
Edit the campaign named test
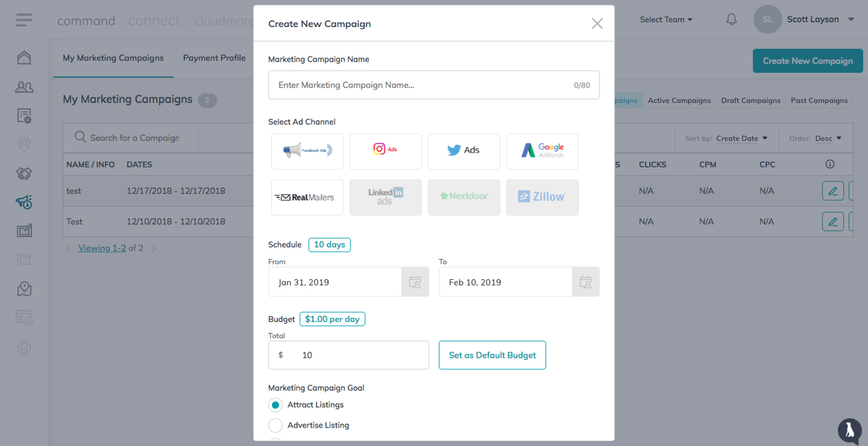click(x=833, y=190)
